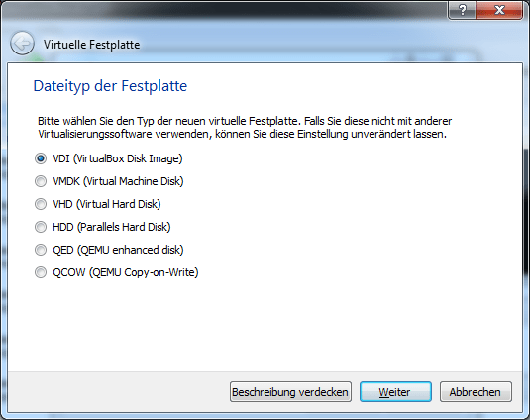Screen dimensions: 530x420
Task: Click the "Dateityp der Festplatte" heading
Action: pyautogui.click(x=110, y=86)
